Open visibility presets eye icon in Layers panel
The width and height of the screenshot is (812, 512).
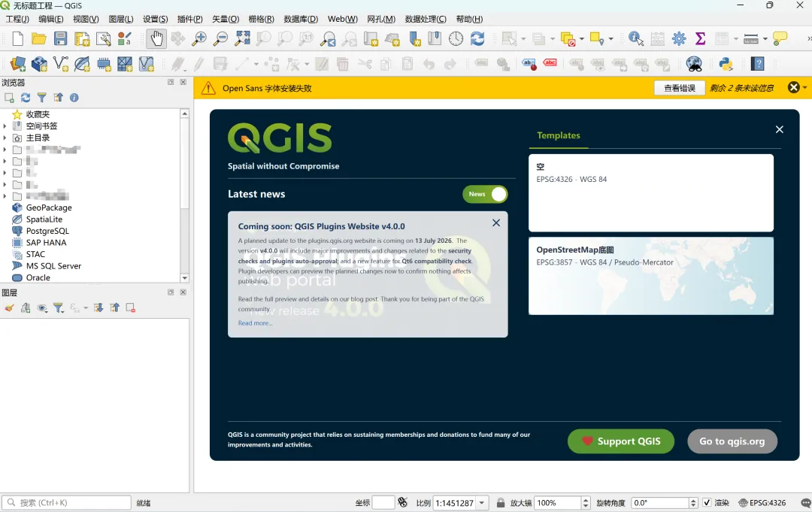pos(42,308)
